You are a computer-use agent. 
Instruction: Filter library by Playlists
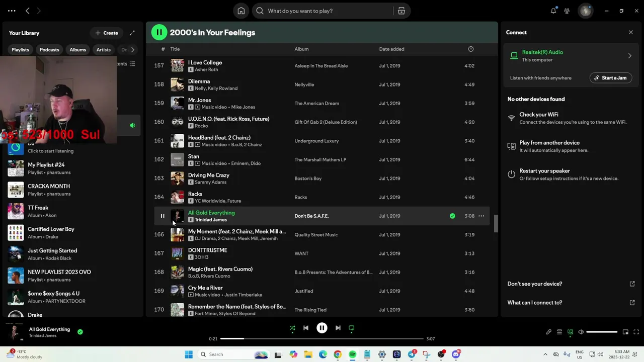[21, 50]
